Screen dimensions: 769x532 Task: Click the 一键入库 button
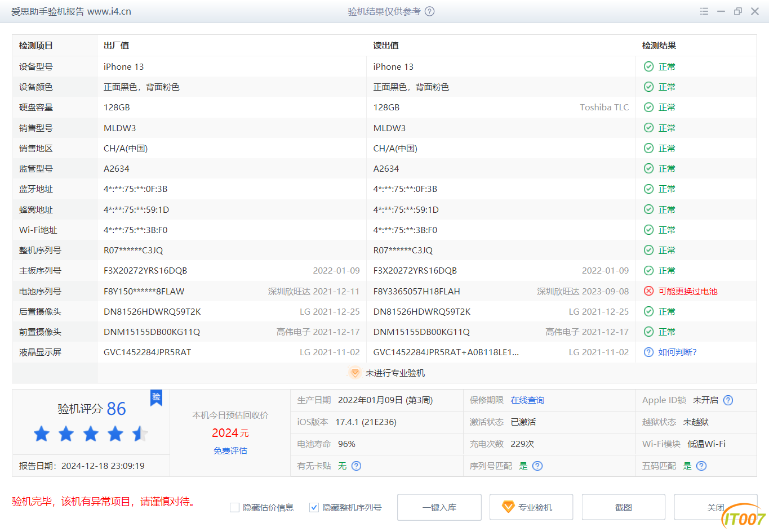(x=439, y=507)
